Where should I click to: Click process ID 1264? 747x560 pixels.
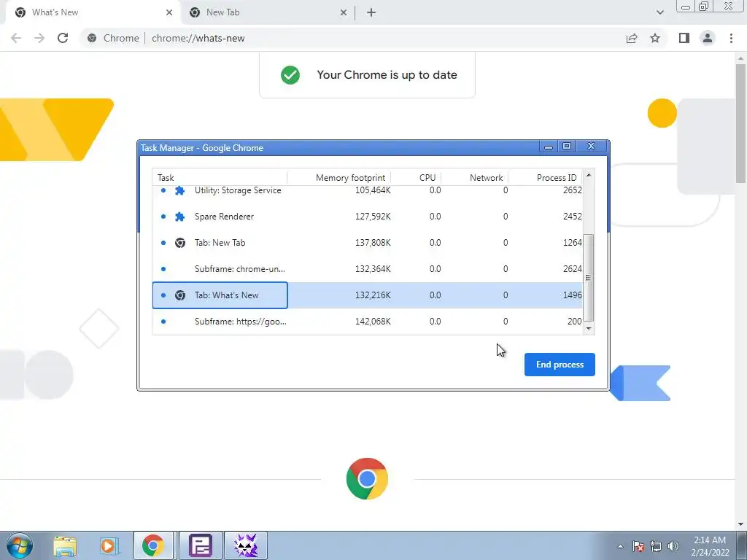pos(572,242)
